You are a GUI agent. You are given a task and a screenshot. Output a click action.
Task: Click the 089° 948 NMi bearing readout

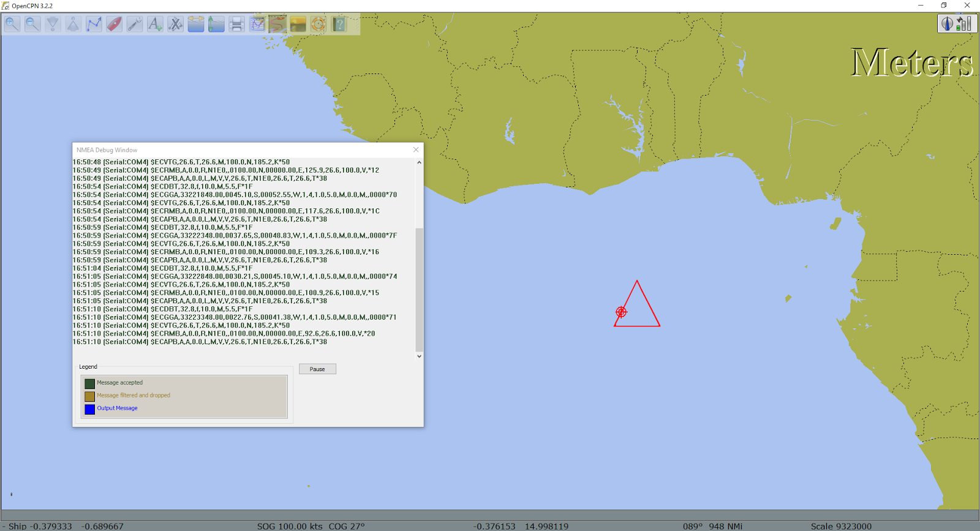pyautogui.click(x=712, y=526)
